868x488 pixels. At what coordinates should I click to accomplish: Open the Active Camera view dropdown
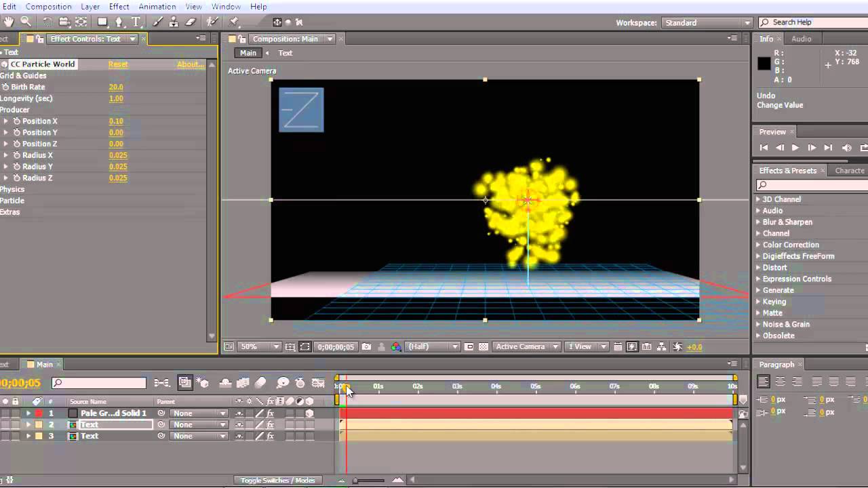[x=526, y=346]
